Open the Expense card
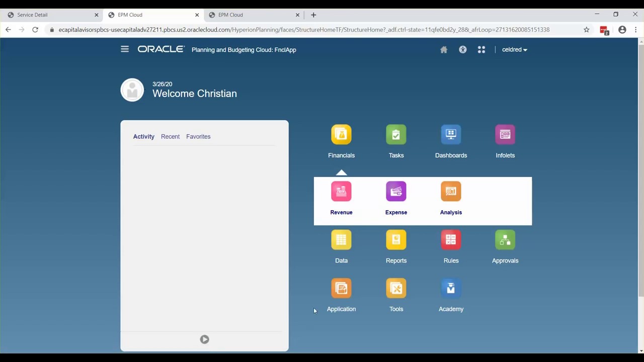The height and width of the screenshot is (362, 644). (396, 192)
